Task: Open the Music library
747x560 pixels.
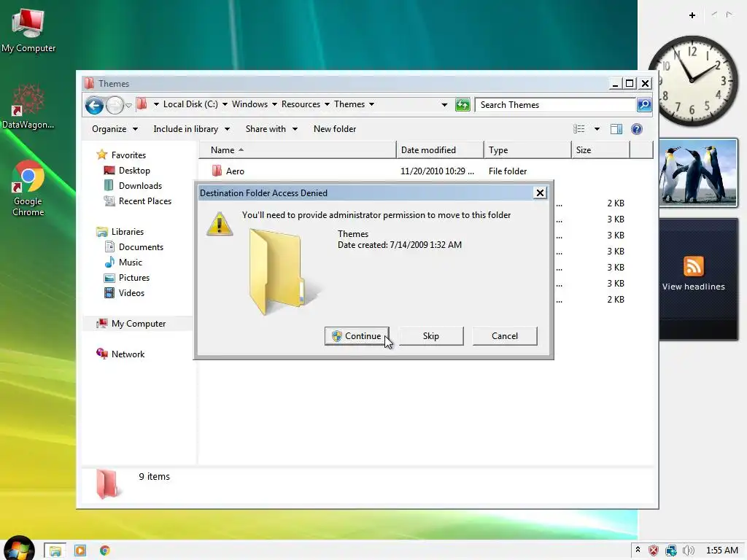Action: point(123,262)
